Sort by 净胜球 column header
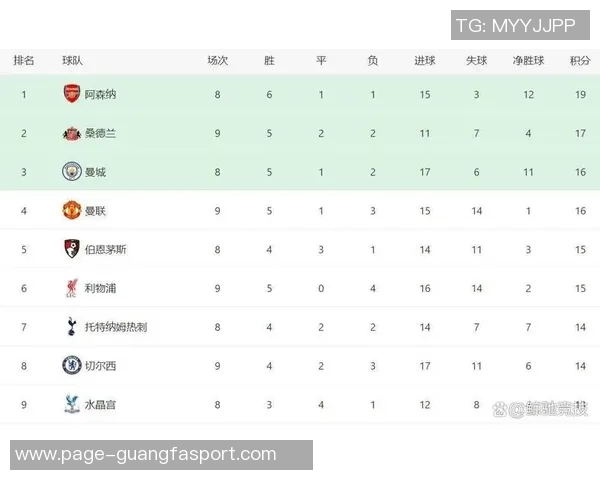Screen dimensions: 600x480 [528, 60]
